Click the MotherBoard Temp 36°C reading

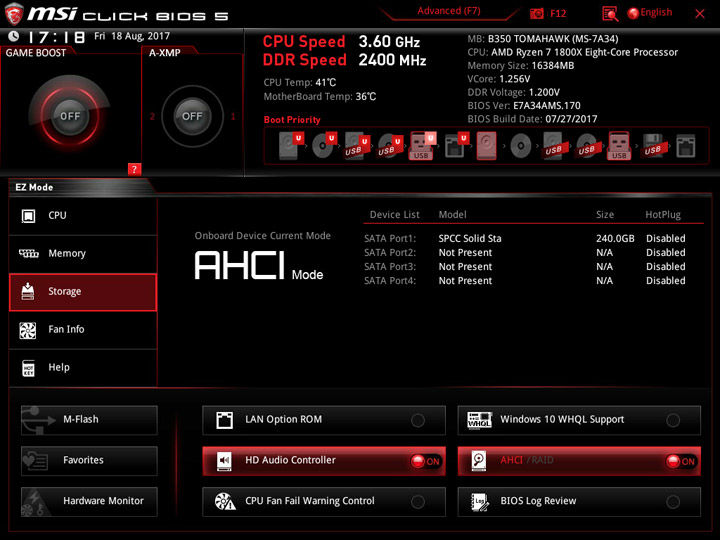click(x=320, y=97)
